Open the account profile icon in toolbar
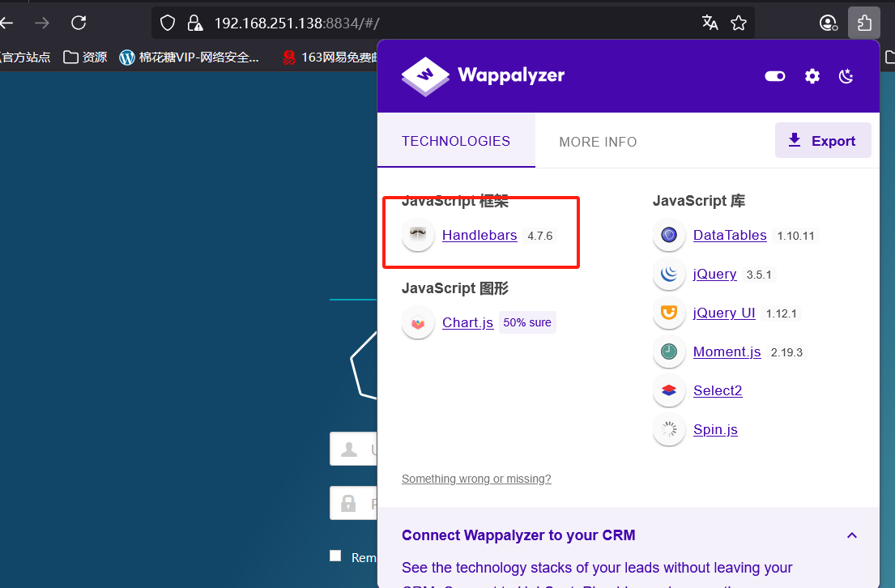Image resolution: width=895 pixels, height=588 pixels. [829, 23]
